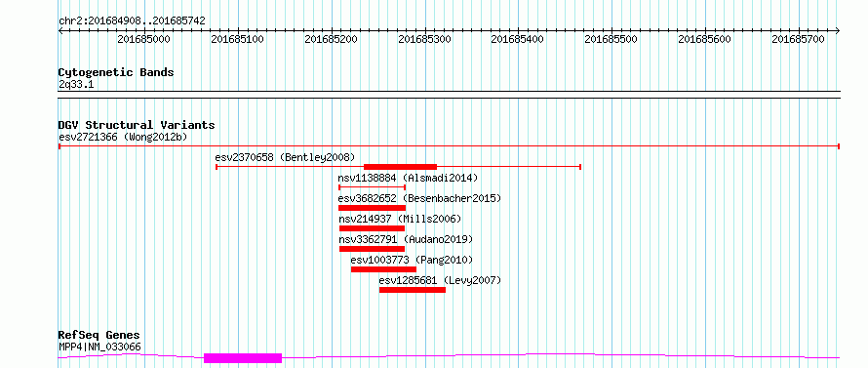
Task: Click the 201685300 ruler position label
Action: [x=424, y=39]
